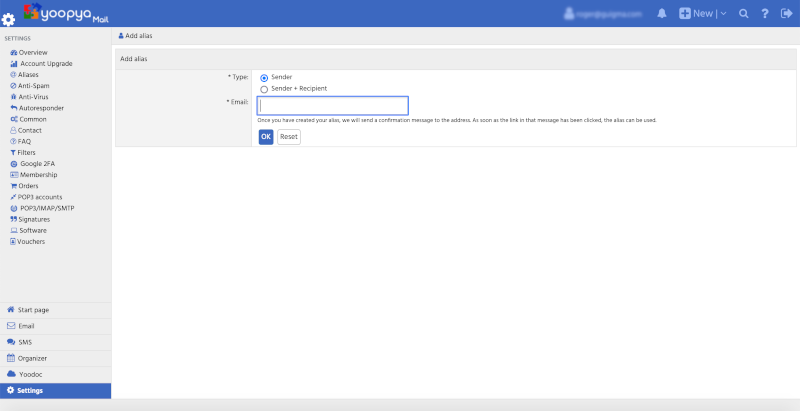
Task: Open the Yoopya Mail logo
Action: click(65, 13)
